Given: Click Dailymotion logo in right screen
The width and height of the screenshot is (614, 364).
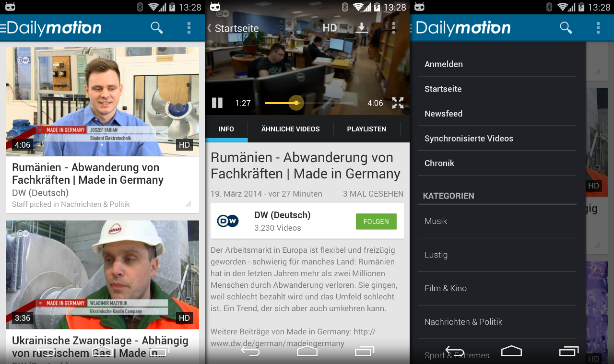Looking at the screenshot, I should [x=463, y=28].
